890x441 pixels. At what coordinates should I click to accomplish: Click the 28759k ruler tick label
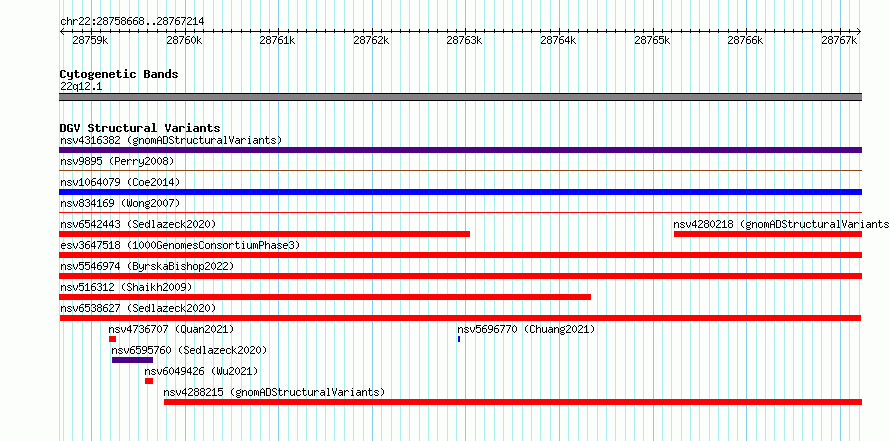click(x=91, y=40)
